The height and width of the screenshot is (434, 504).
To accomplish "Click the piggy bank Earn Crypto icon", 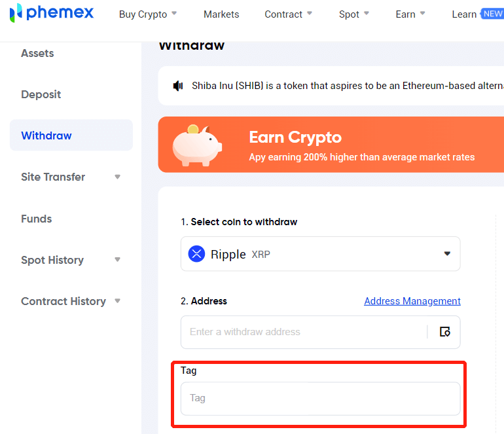I will 196,145.
